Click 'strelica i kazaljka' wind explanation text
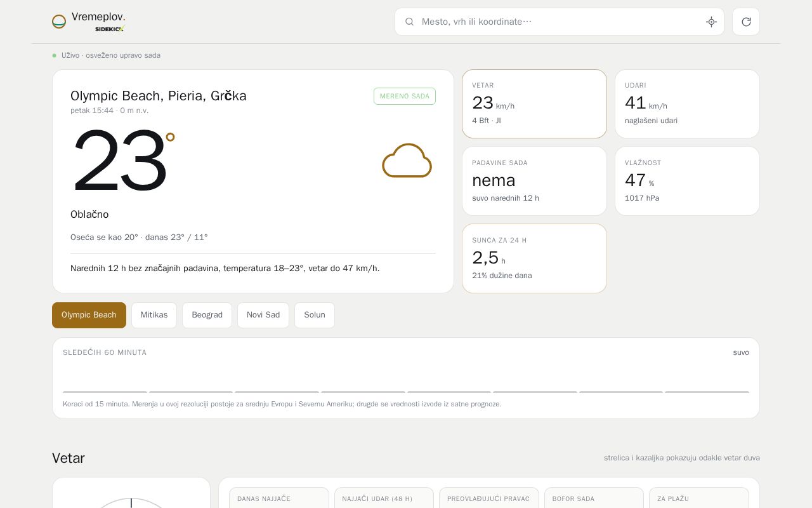This screenshot has height=508, width=812. click(682, 458)
